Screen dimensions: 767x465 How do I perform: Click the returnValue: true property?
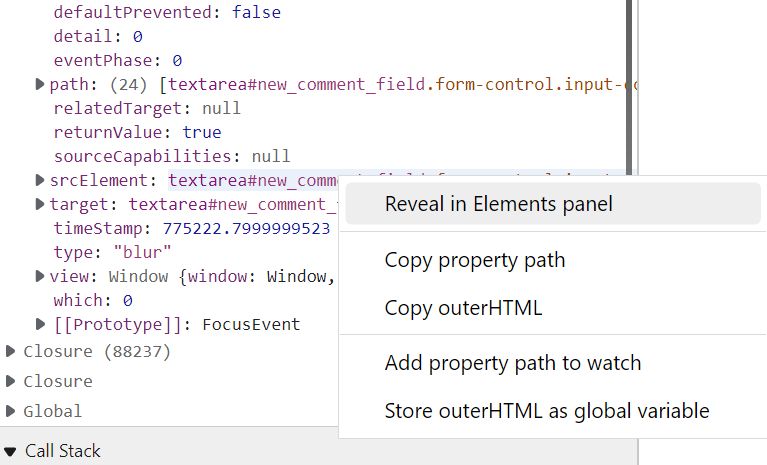pos(137,133)
